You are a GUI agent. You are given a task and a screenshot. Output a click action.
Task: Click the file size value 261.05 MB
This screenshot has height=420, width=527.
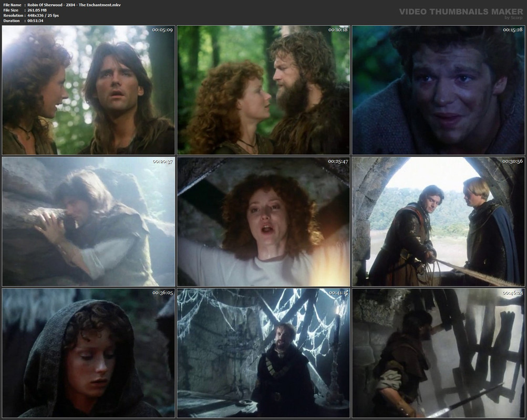coord(37,10)
